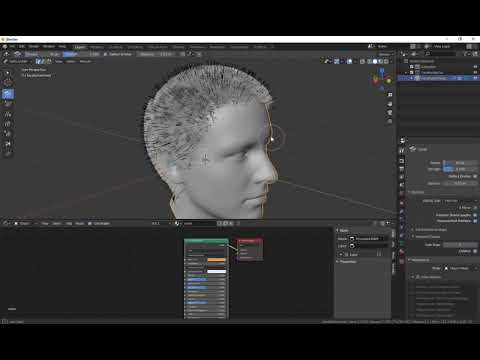This screenshot has height=360, width=480.
Task: Collapse the Options panel
Action: [417, 192]
